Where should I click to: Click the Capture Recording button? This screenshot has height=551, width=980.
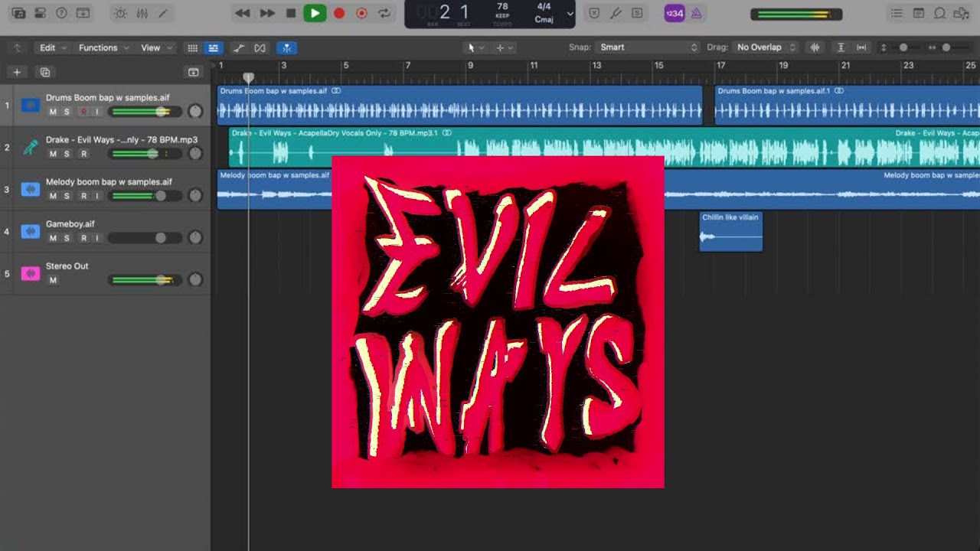pyautogui.click(x=361, y=13)
